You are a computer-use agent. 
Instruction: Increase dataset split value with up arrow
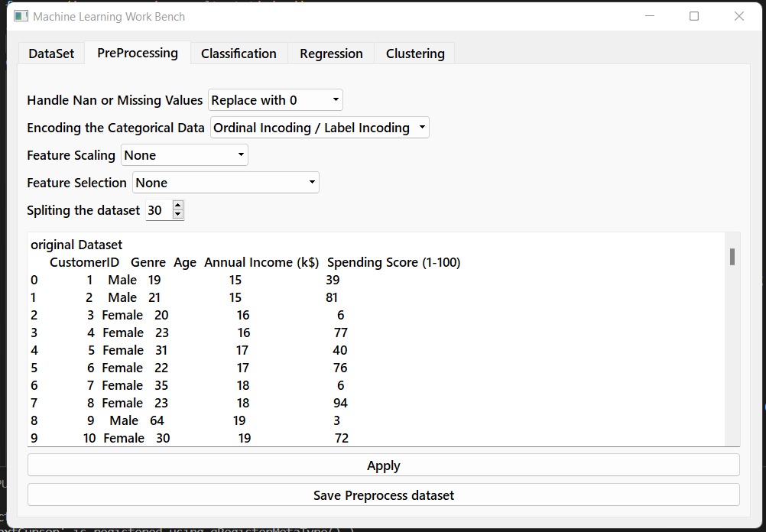tap(178, 206)
